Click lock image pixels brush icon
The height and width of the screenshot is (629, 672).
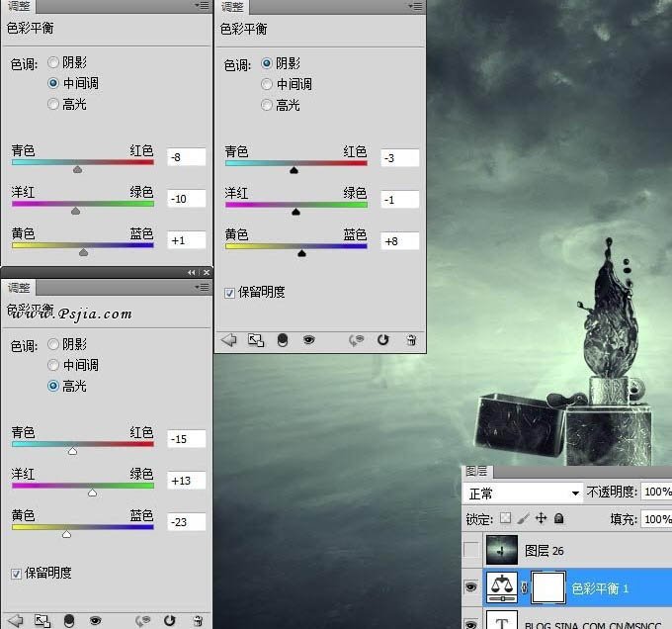524,518
